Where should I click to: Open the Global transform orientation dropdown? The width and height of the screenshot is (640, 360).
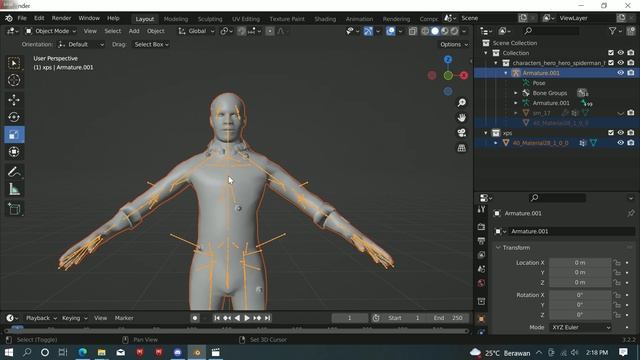(x=197, y=31)
